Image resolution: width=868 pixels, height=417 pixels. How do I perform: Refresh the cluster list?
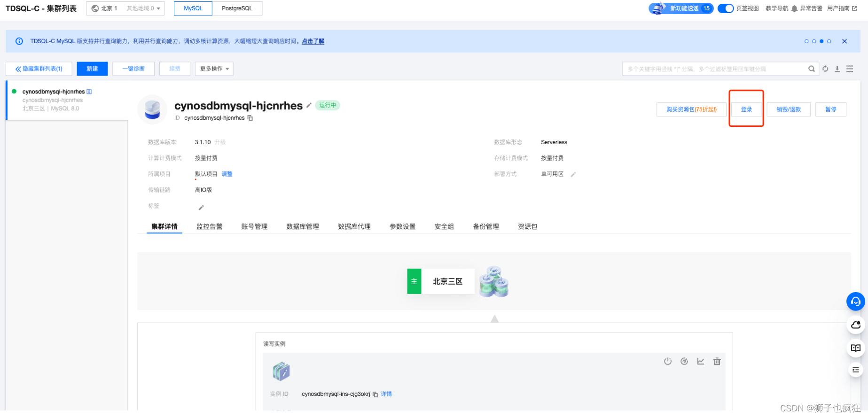click(825, 69)
